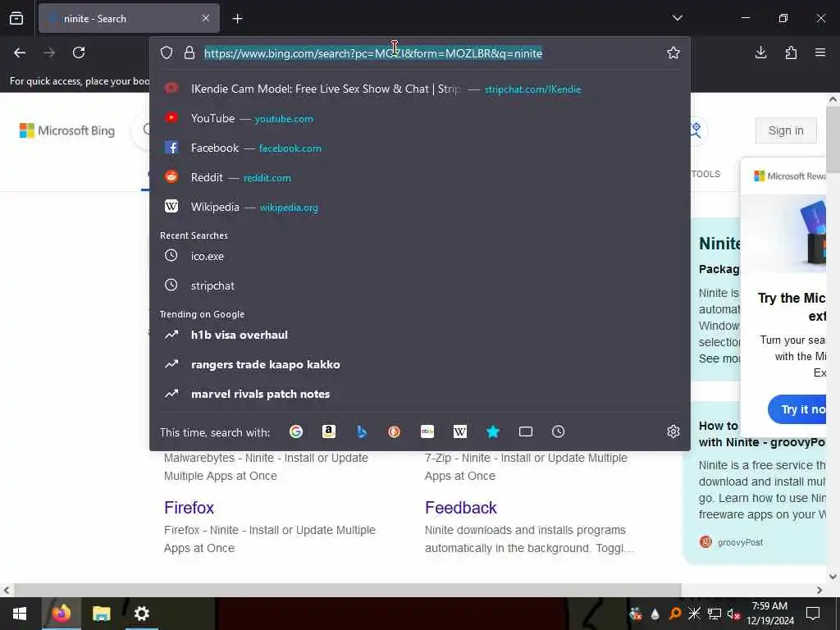Click Firefox icon in taskbar

[x=61, y=614]
